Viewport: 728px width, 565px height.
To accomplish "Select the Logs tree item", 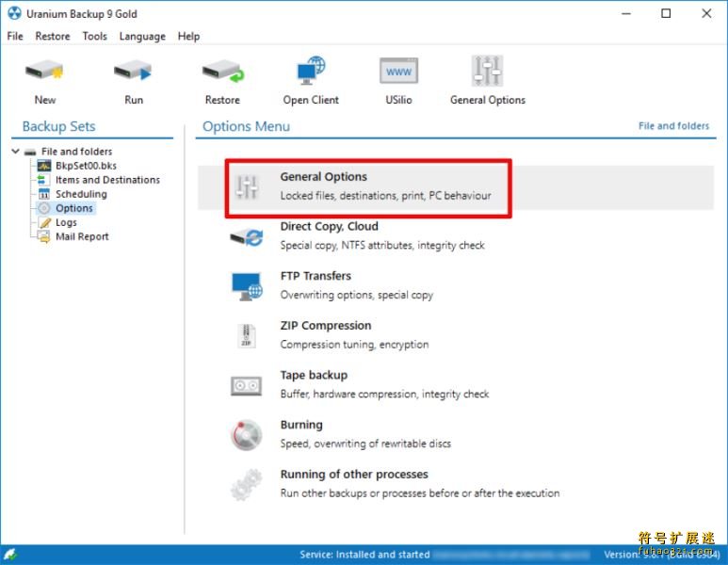I will pyautogui.click(x=66, y=223).
